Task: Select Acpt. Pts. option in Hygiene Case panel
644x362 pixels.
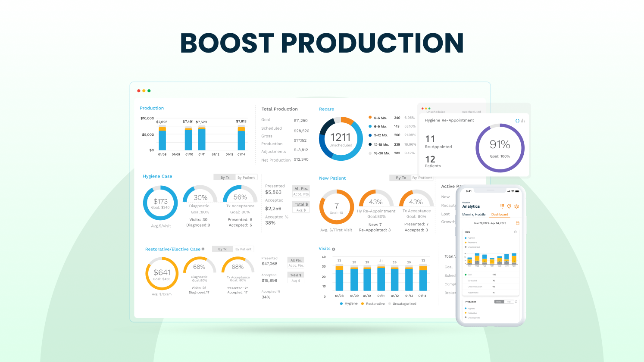Action: 300,194
